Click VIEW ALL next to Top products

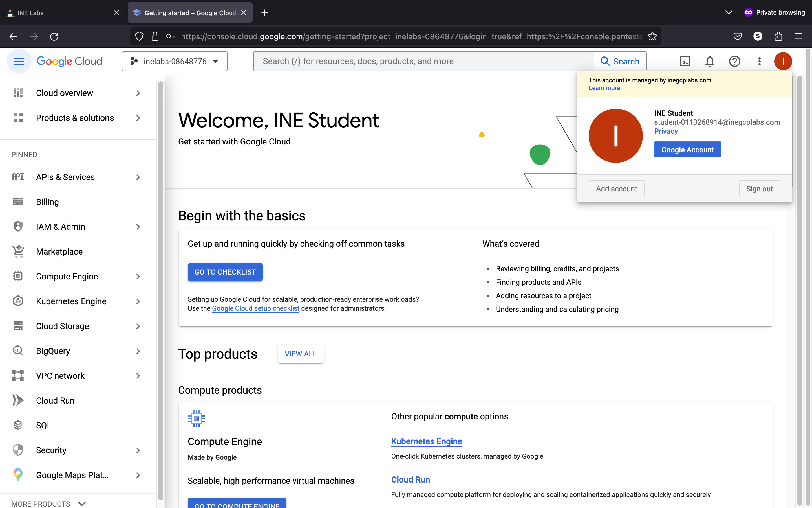[301, 354]
